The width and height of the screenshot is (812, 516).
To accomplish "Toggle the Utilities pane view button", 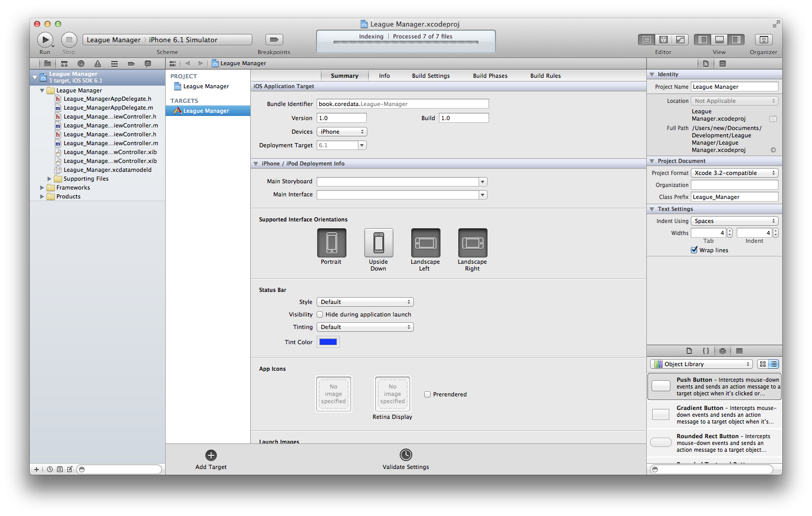I will (736, 40).
